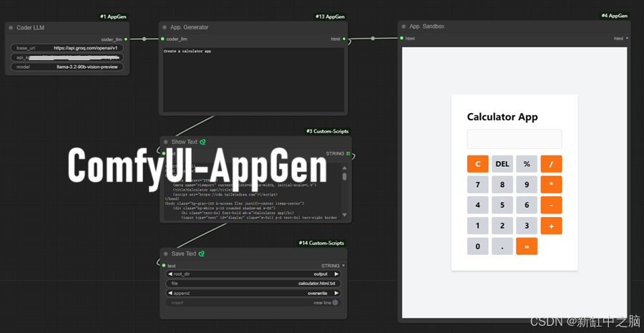Collapse the Coder LLM node via its dot
Viewport: 644px width, 333px height.
point(11,28)
